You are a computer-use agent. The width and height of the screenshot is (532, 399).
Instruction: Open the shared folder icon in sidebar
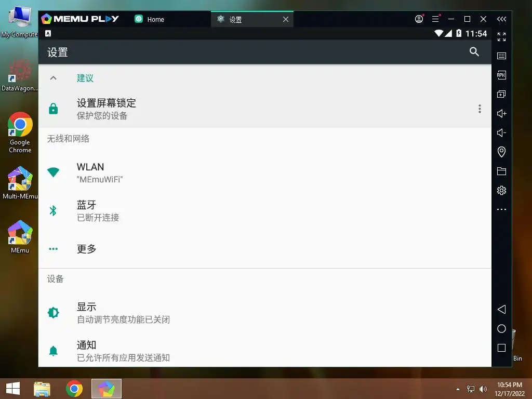click(x=501, y=171)
